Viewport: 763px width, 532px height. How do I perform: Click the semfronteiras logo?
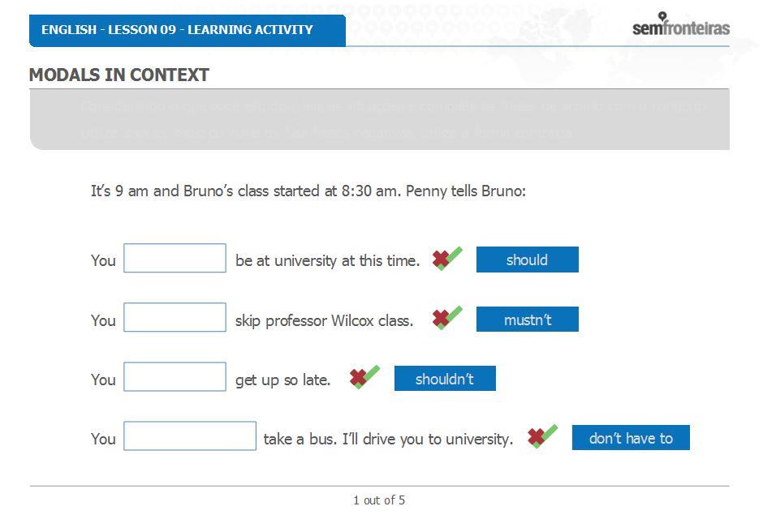pos(681,24)
